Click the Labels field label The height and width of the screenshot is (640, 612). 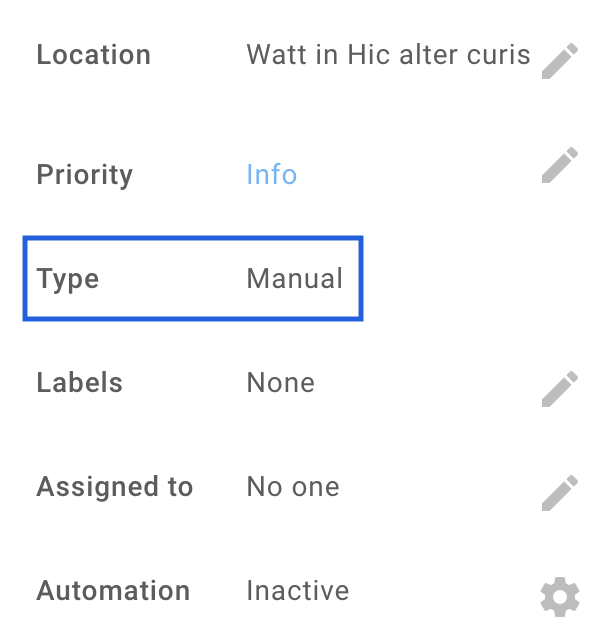(x=79, y=383)
